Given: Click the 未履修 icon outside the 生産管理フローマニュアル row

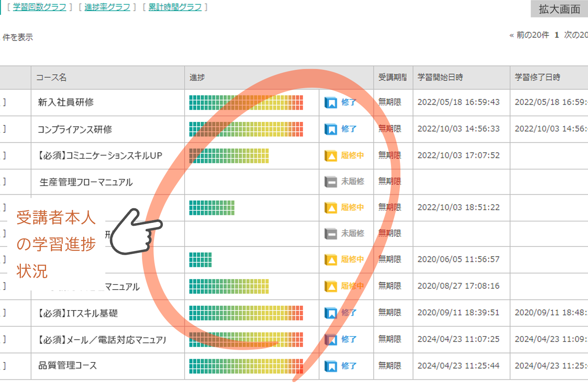Looking at the screenshot, I should tap(330, 234).
